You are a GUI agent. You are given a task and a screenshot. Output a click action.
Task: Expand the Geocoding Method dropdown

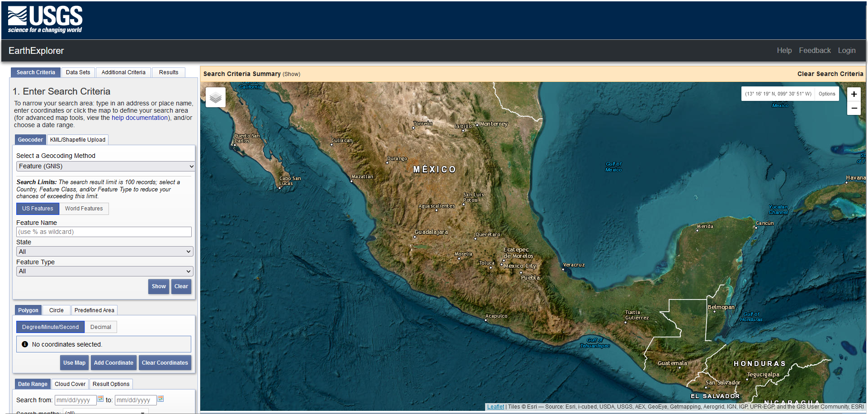point(105,167)
